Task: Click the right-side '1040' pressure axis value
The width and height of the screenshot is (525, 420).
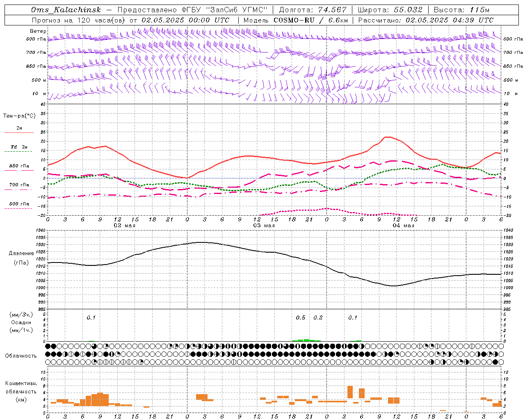Action: [x=508, y=231]
